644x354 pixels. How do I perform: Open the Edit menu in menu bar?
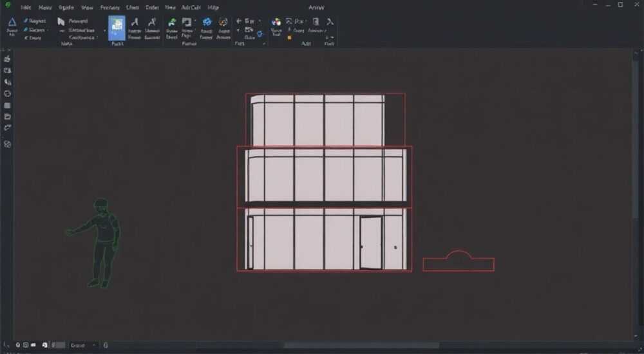[26, 7]
